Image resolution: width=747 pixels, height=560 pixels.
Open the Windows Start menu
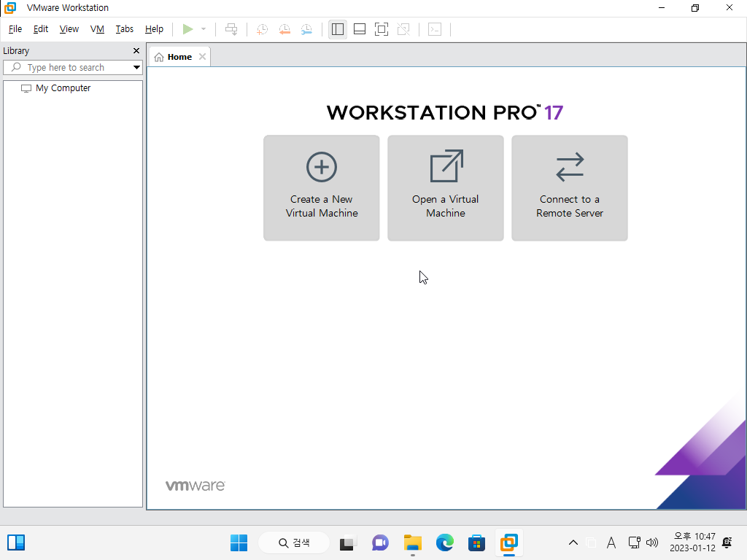click(239, 542)
